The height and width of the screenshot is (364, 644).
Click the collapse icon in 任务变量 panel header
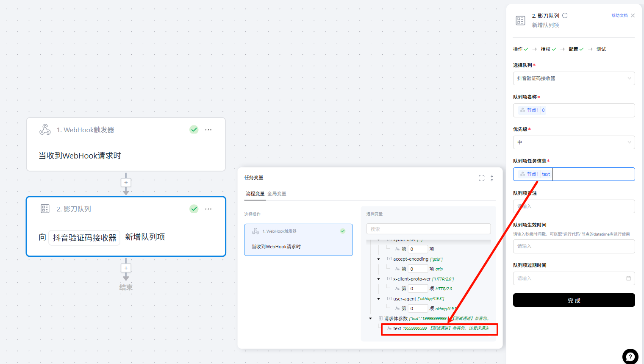coord(492,178)
